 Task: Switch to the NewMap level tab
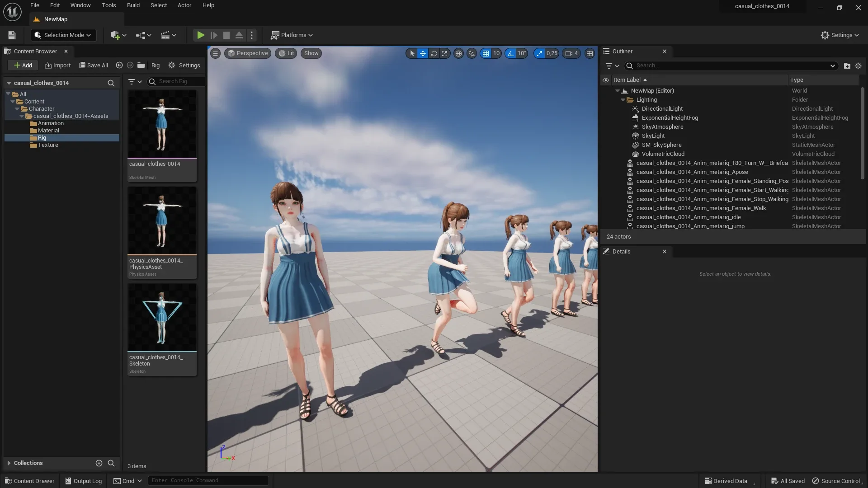[56, 19]
